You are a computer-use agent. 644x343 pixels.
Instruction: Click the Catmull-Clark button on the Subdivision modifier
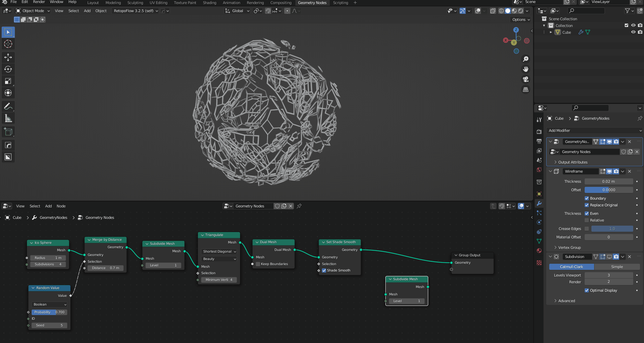click(571, 266)
